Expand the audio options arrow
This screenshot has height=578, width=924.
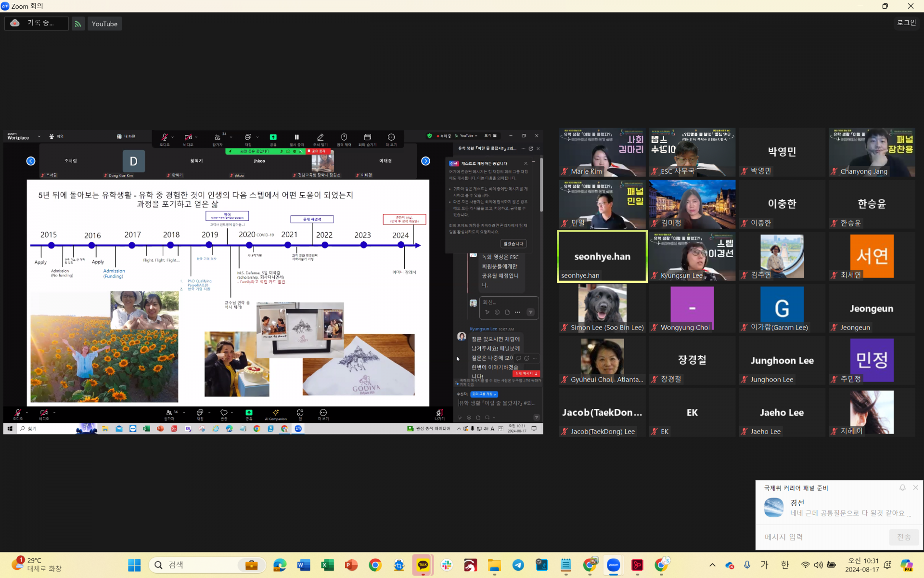(x=173, y=137)
